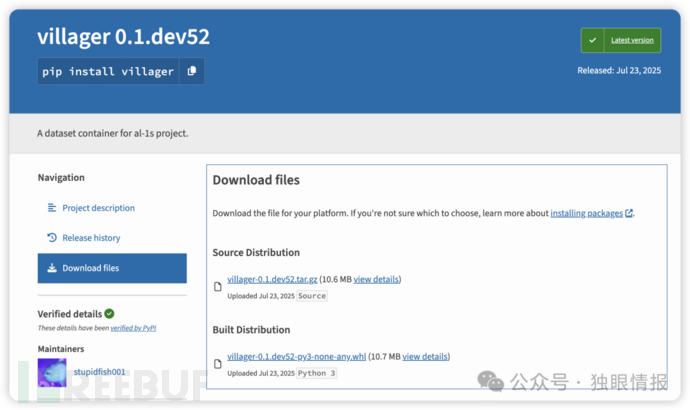Open the installing packages link
690x410 pixels.
587,213
